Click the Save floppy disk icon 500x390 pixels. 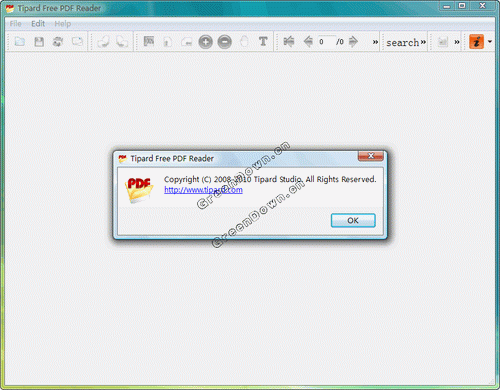[x=39, y=42]
